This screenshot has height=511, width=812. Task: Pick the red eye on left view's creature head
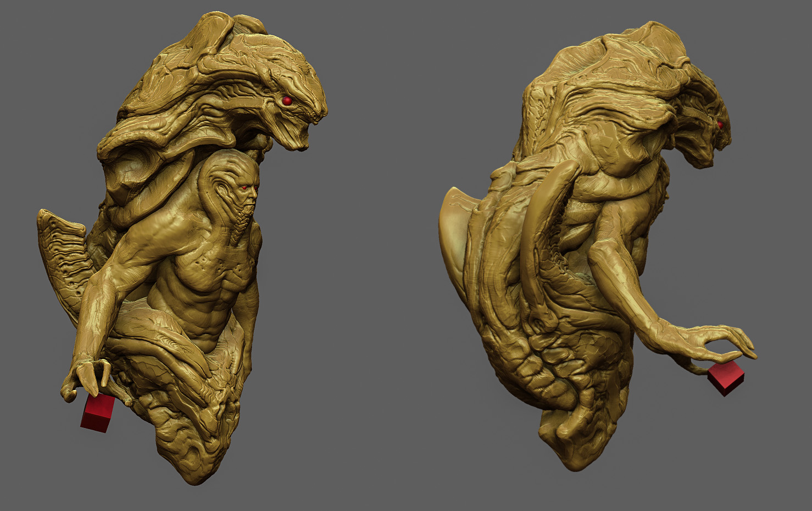tap(287, 101)
